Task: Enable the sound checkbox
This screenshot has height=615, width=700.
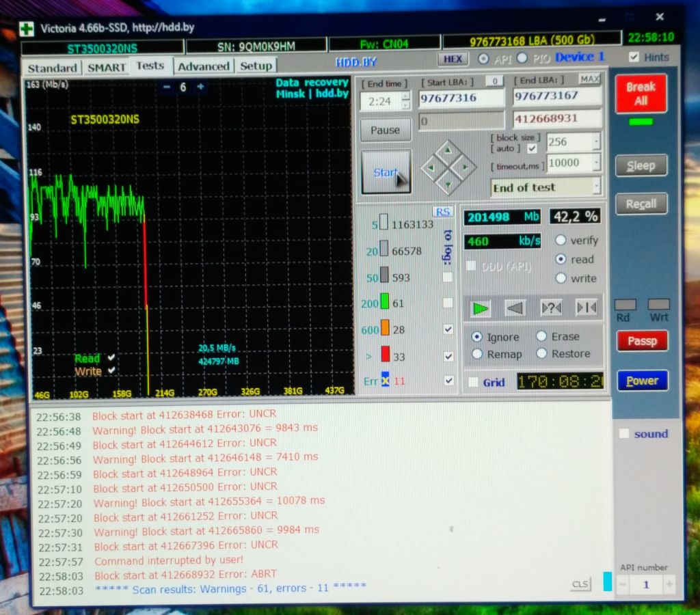Action: coord(624,433)
